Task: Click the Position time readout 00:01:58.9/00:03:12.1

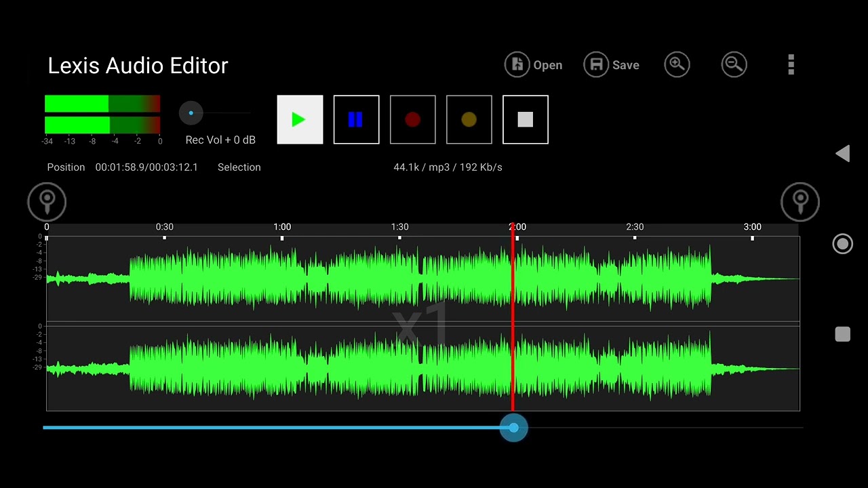Action: click(x=146, y=167)
